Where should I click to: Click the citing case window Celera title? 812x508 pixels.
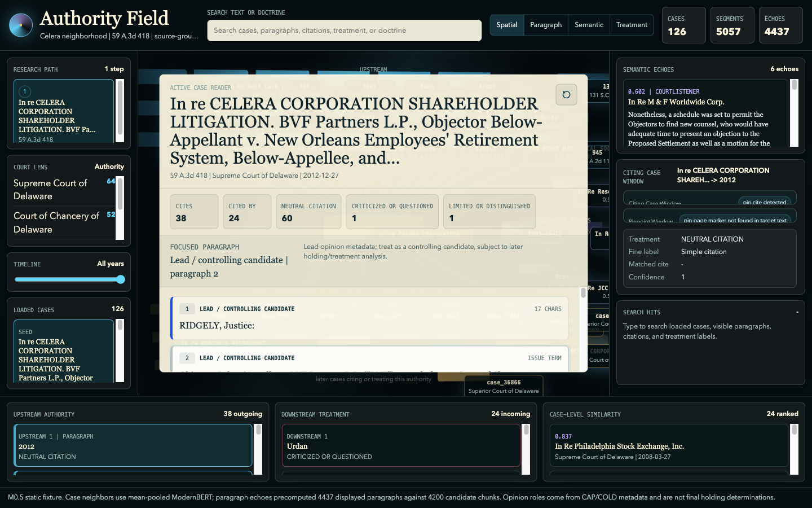pos(723,175)
